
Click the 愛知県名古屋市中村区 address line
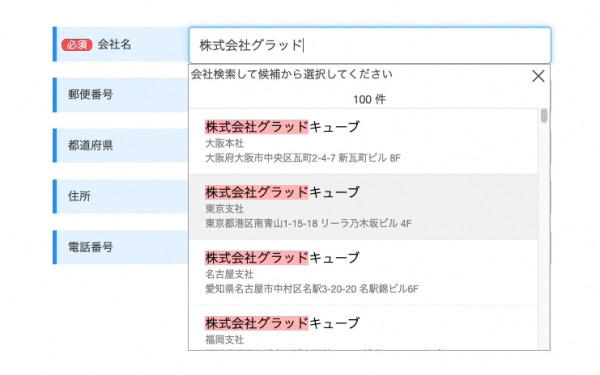point(311,289)
